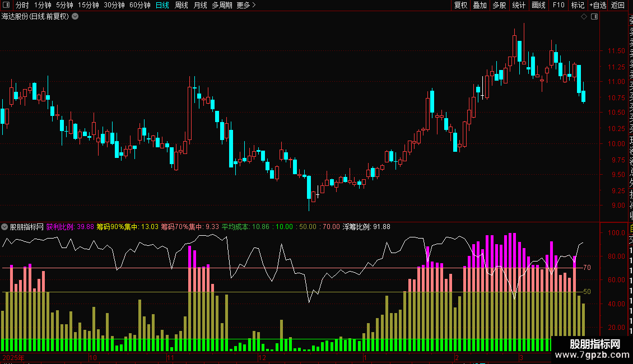Click the 2025年 label on the time axis
This screenshot has width=633, height=364.
(x=13, y=357)
